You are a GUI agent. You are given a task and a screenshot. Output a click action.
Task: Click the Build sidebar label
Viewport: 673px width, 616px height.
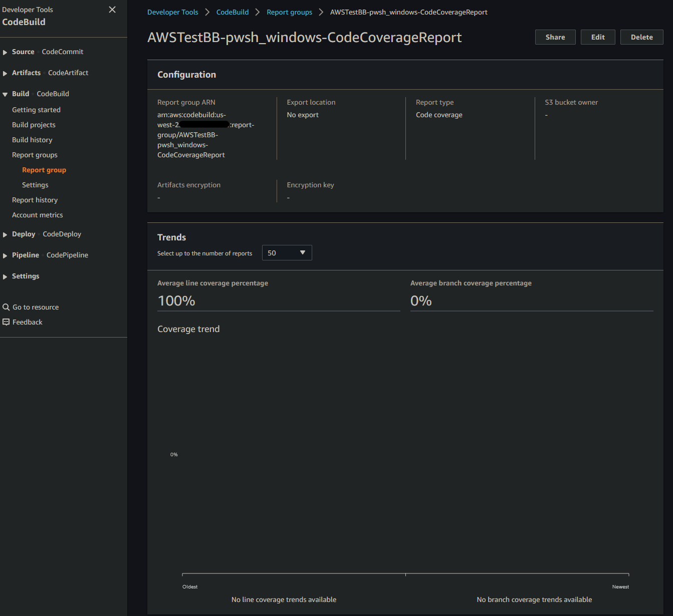click(21, 94)
